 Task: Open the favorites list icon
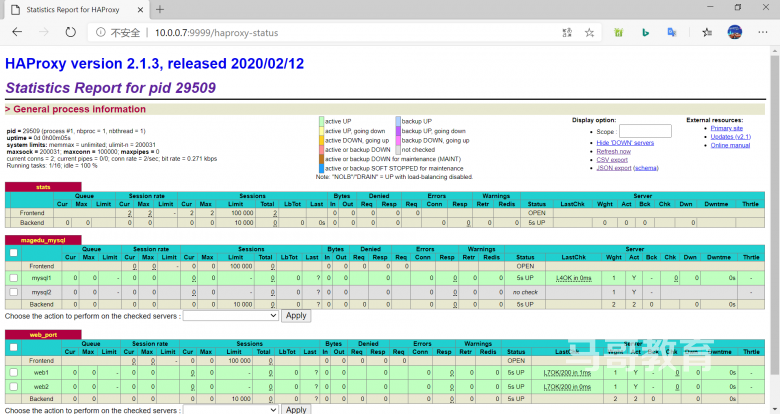point(707,33)
